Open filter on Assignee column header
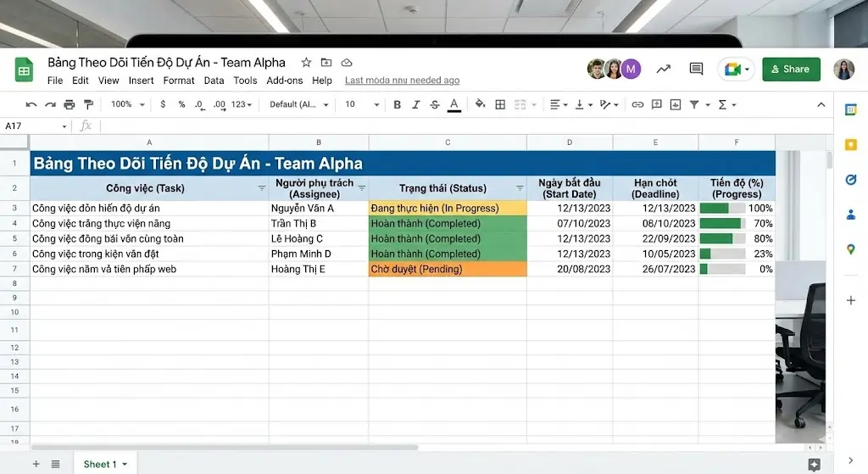The height and width of the screenshot is (474, 868). point(361,188)
